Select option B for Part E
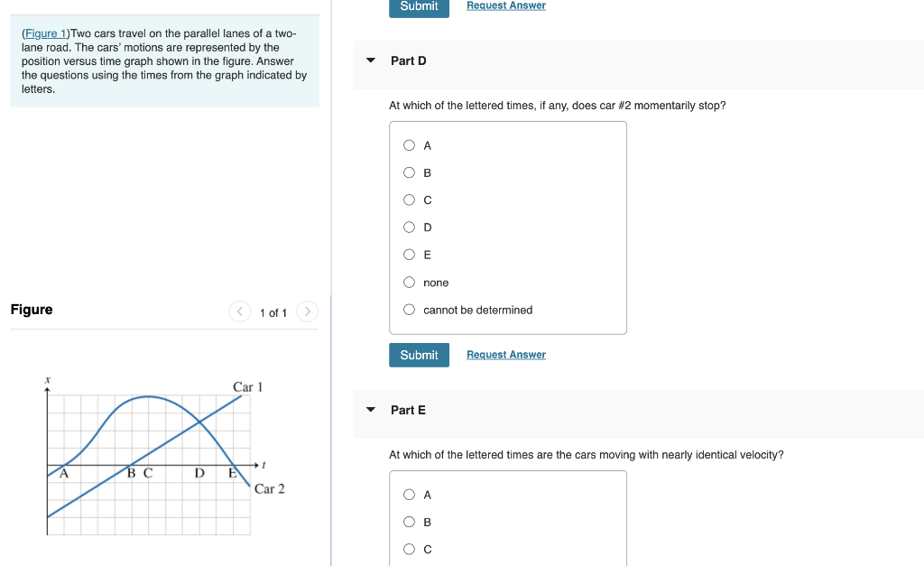Screen dimensions: 924x566 click(409, 521)
